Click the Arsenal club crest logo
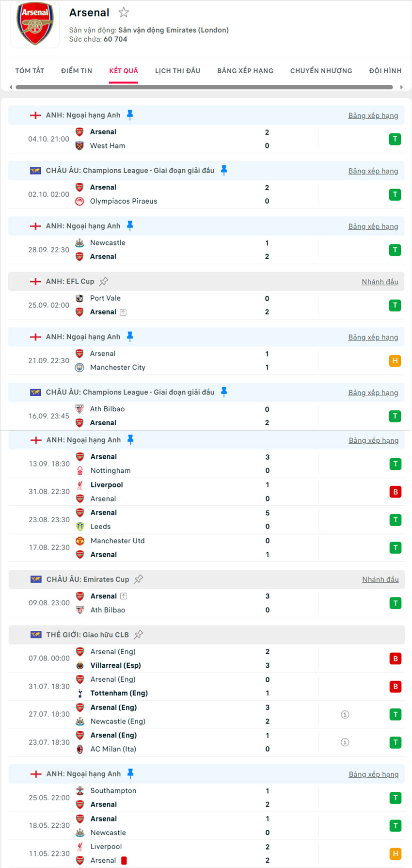 coord(34,24)
